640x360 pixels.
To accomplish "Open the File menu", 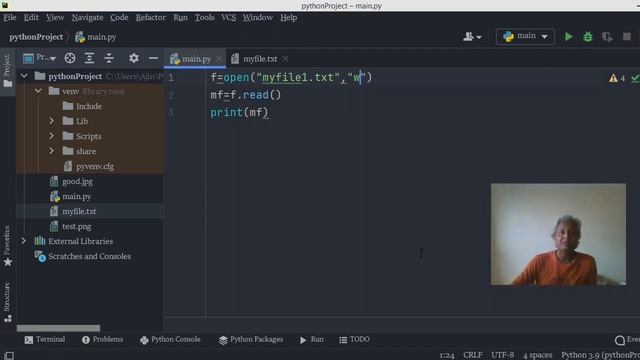I will [10, 18].
